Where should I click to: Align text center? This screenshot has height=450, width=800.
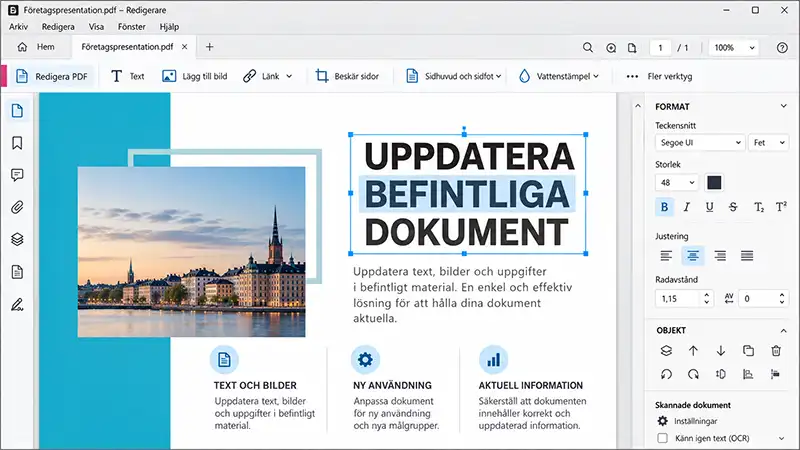693,256
